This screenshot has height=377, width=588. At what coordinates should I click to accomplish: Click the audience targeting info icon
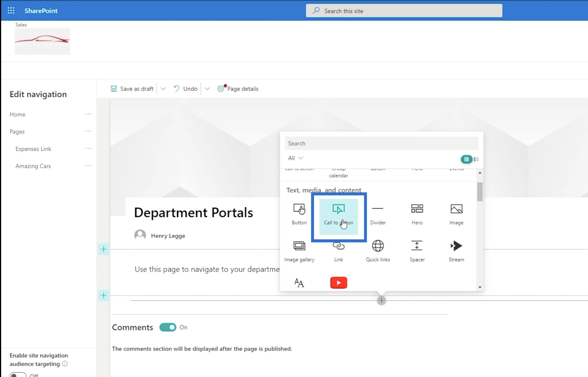pyautogui.click(x=65, y=364)
